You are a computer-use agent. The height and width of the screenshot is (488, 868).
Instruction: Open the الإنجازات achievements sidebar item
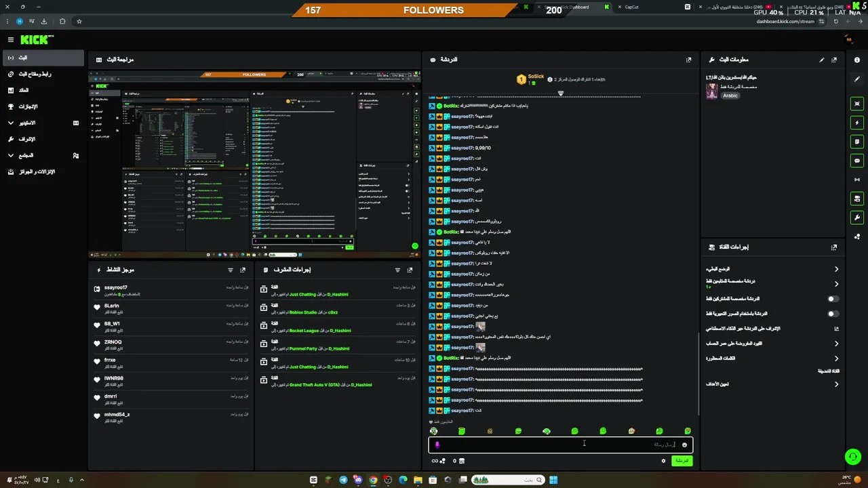(x=43, y=106)
